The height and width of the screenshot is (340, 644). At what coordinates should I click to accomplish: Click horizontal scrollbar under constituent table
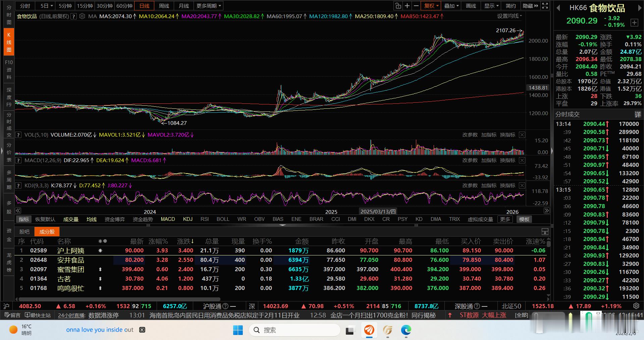(119, 299)
